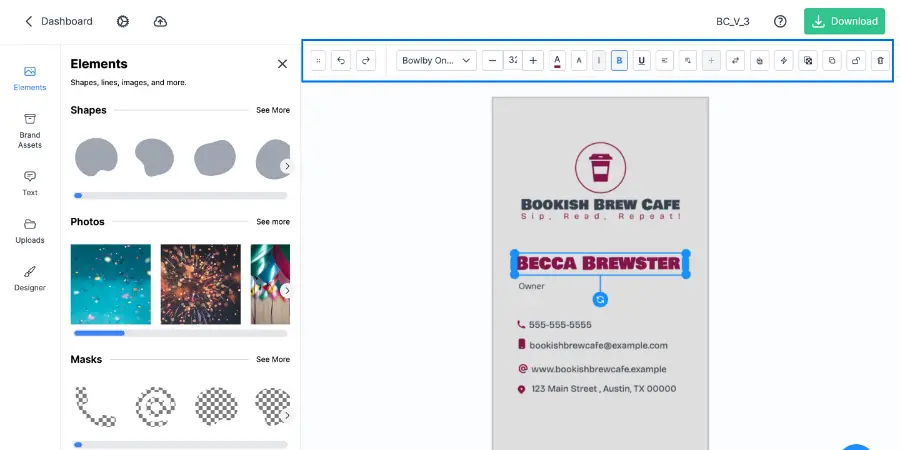Open text alignment options
The image size is (900, 450).
coord(664,60)
